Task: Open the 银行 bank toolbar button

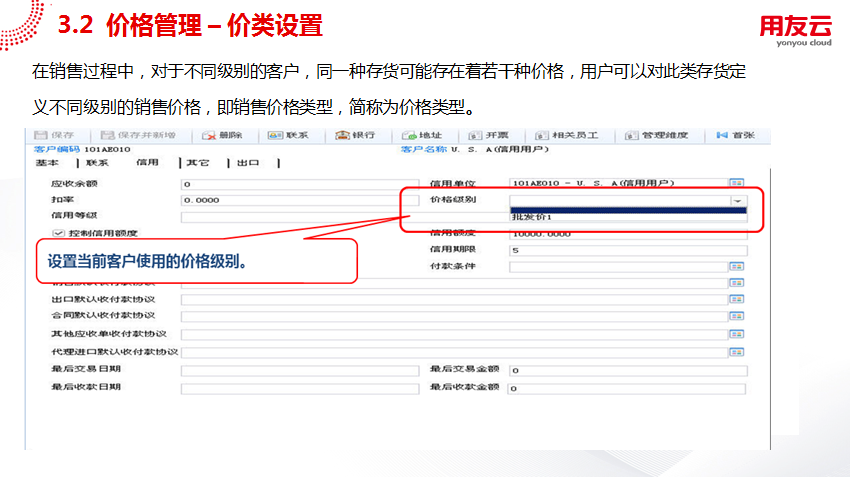Action: point(355,135)
